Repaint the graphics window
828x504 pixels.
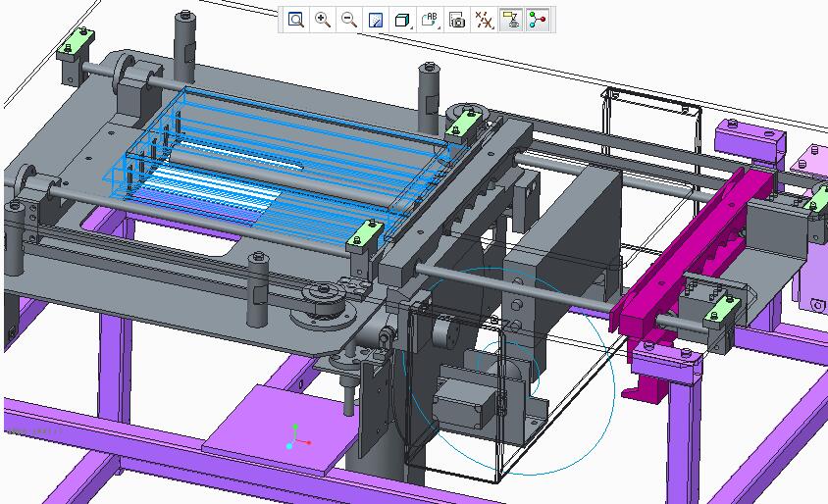pos(375,20)
